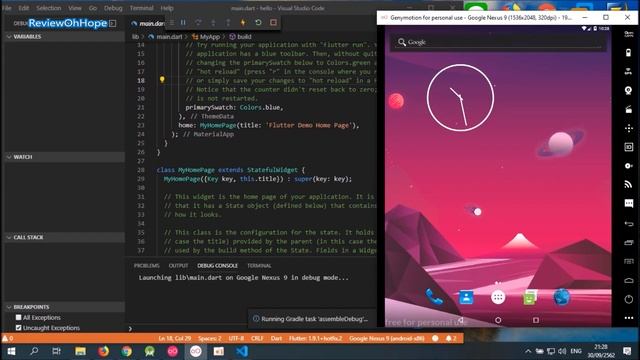Click Google Nexus 9 device in status bar
The image size is (640, 360).
pos(387,338)
